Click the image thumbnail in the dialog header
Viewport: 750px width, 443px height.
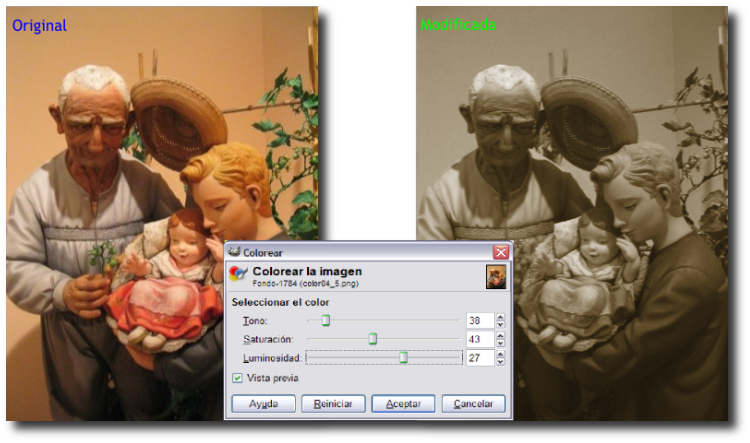496,277
